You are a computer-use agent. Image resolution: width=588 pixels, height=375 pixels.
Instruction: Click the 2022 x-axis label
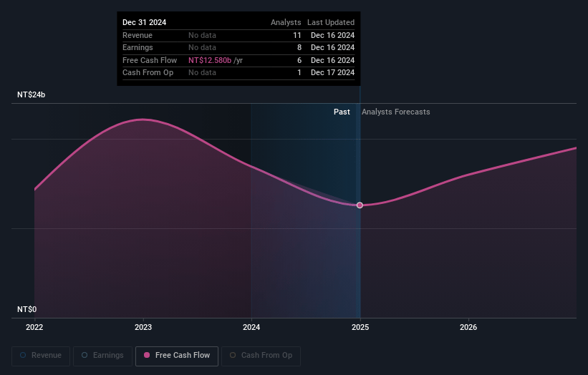click(34, 327)
